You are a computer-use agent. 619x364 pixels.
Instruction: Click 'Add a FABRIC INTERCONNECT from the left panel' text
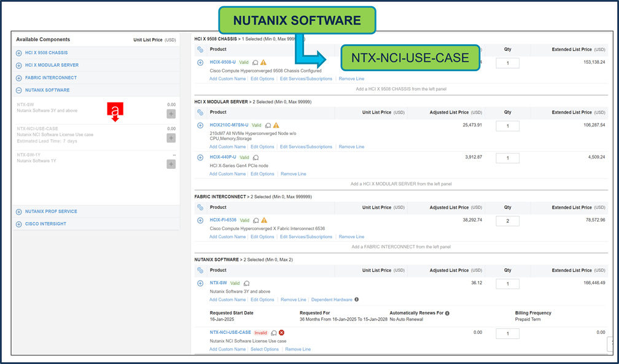click(x=401, y=247)
